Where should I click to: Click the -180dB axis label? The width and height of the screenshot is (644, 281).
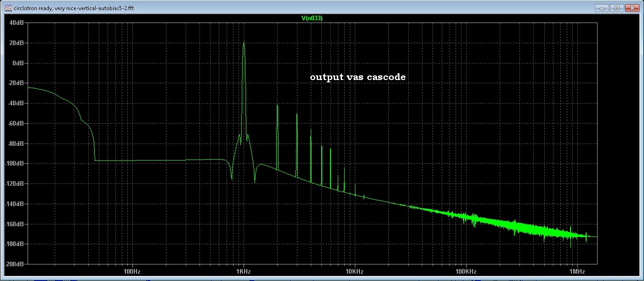tap(15, 244)
